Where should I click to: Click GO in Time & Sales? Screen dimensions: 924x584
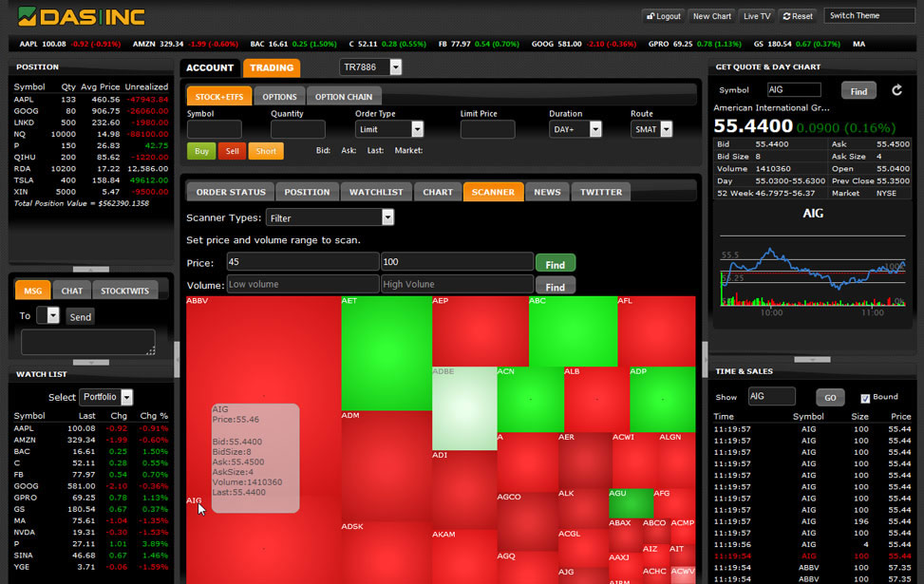830,398
